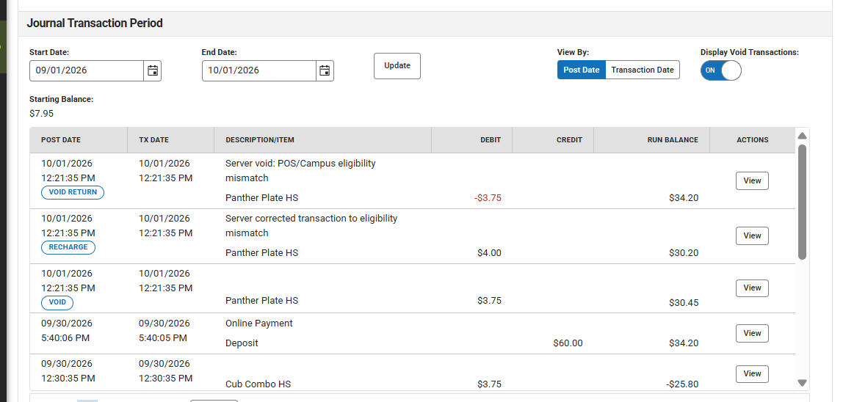Click the Deposit item text

pyautogui.click(x=242, y=343)
